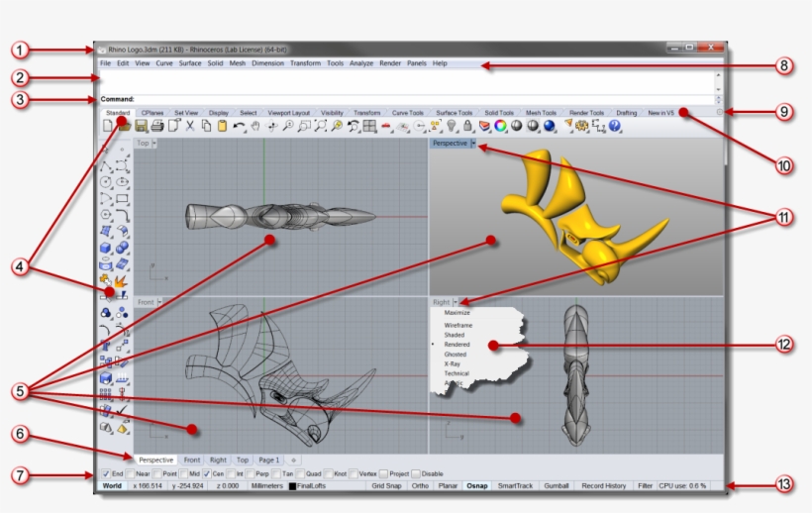Click the Paste clipboard icon

(x=222, y=126)
